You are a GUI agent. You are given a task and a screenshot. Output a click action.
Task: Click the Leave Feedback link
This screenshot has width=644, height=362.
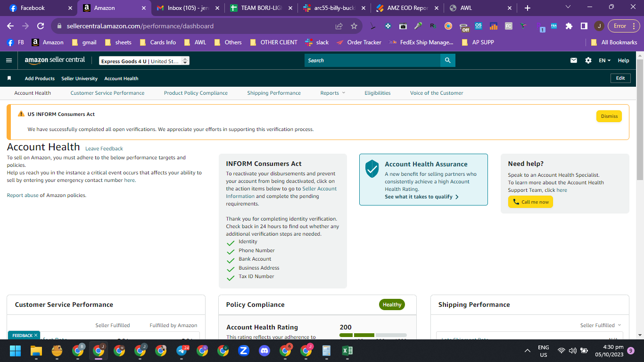(x=104, y=148)
